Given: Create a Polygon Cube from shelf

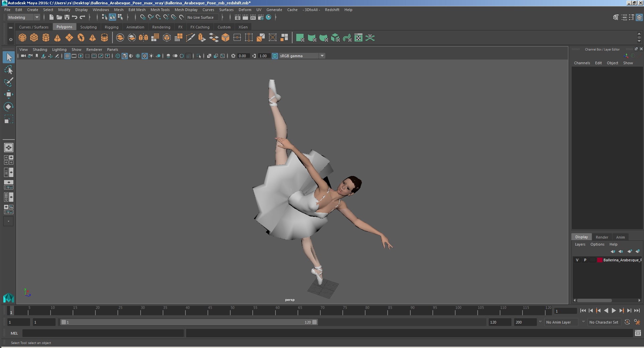Looking at the screenshot, I should (x=34, y=38).
